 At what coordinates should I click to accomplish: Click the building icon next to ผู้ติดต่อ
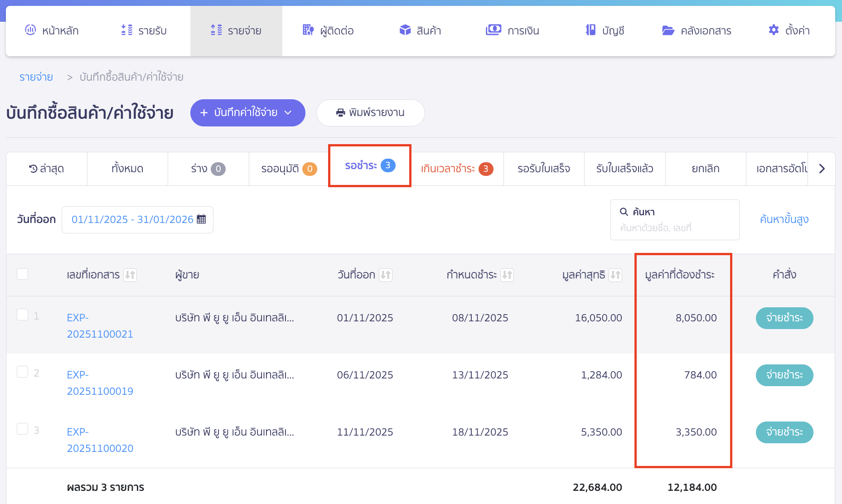(308, 30)
